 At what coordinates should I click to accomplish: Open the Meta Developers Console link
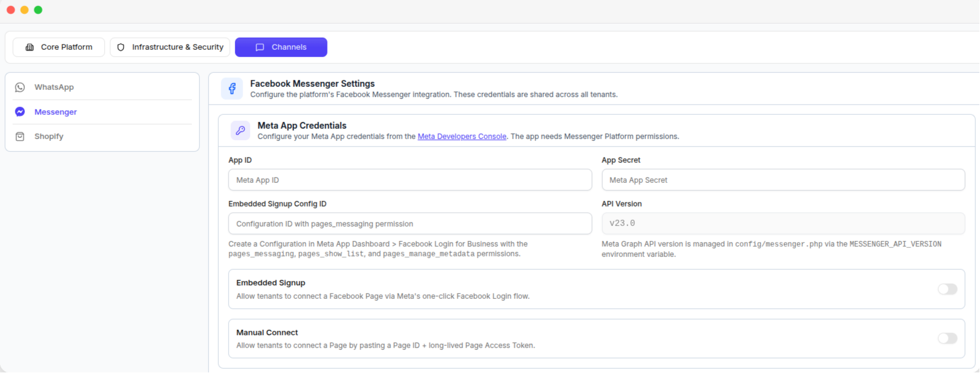(x=462, y=137)
